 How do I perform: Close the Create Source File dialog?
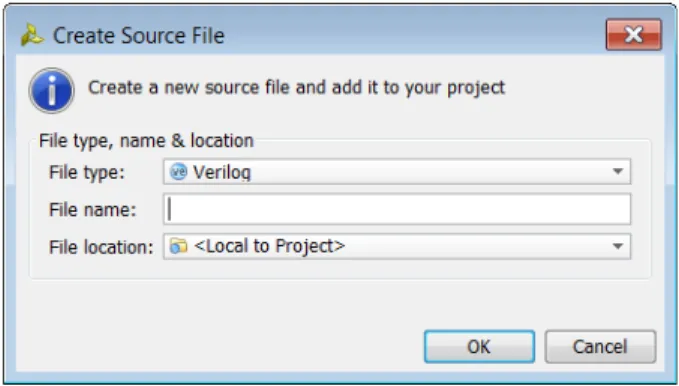[x=634, y=34]
